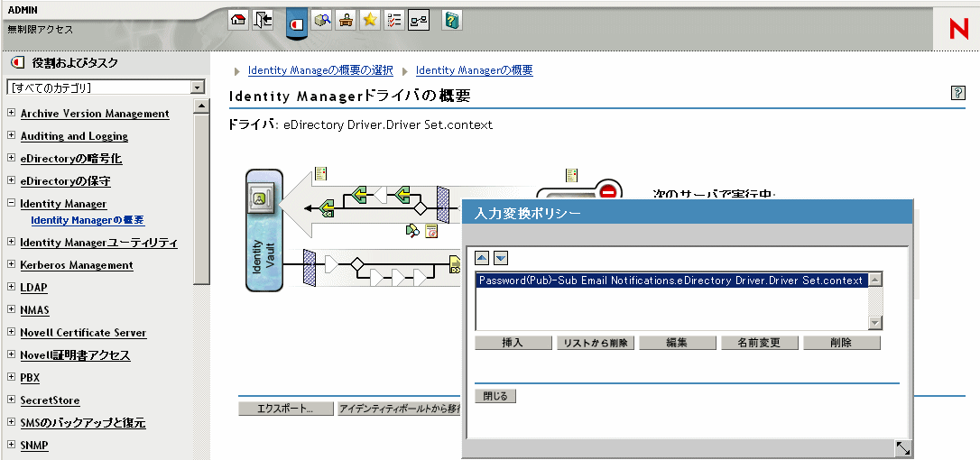This screenshot has width=980, height=460.
Task: Click the 削除 button
Action: tap(842, 343)
